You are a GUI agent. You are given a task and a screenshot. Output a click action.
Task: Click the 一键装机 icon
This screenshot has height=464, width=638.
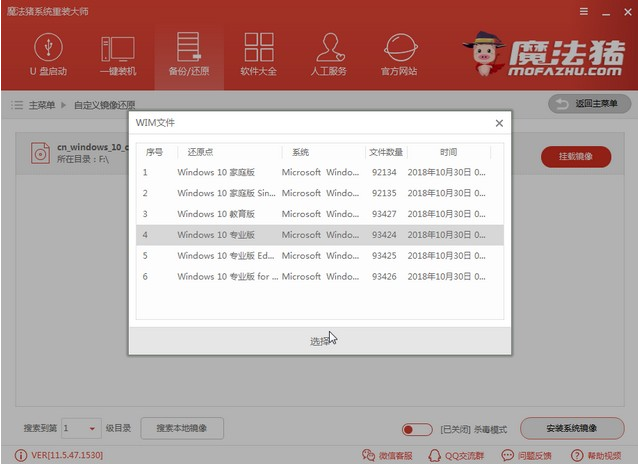pyautogui.click(x=117, y=55)
